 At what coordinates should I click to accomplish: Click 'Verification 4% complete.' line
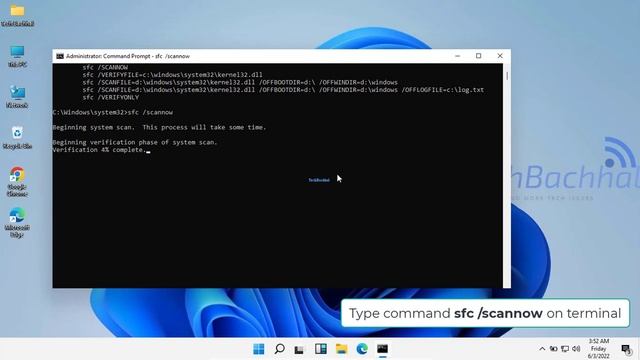(99, 150)
